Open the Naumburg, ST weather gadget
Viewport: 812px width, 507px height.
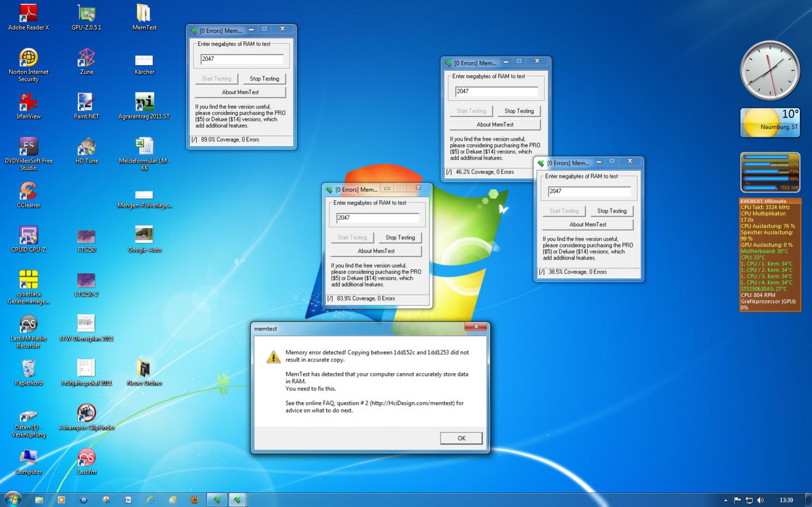(770, 123)
